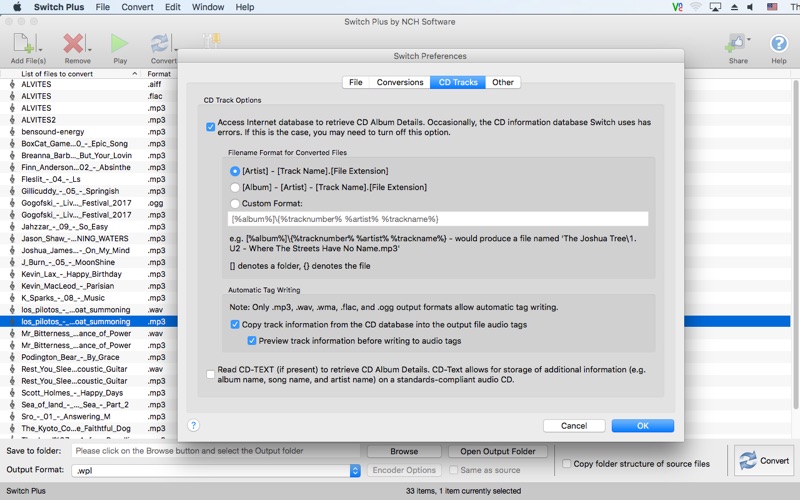Image resolution: width=800 pixels, height=500 pixels.
Task: Open the Switch Plus application menu
Action: click(x=59, y=7)
